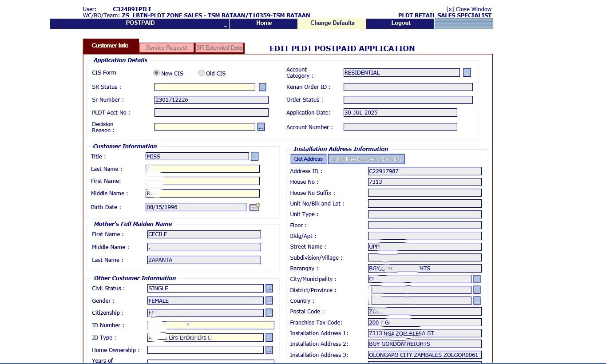Open lookup button next to SR Status
The width and height of the screenshot is (606, 364).
pyautogui.click(x=262, y=87)
